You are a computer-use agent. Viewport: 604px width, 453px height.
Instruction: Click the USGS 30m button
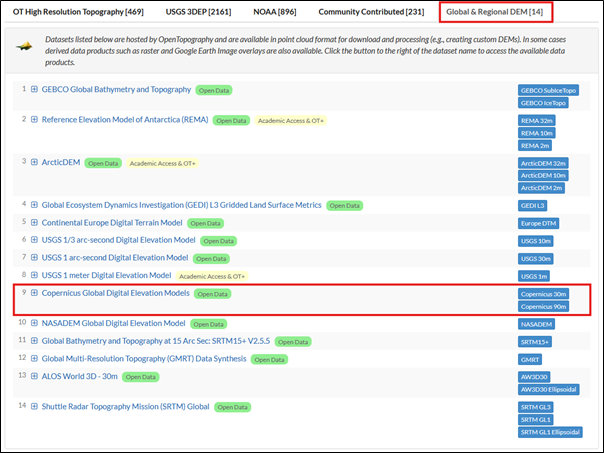536,258
